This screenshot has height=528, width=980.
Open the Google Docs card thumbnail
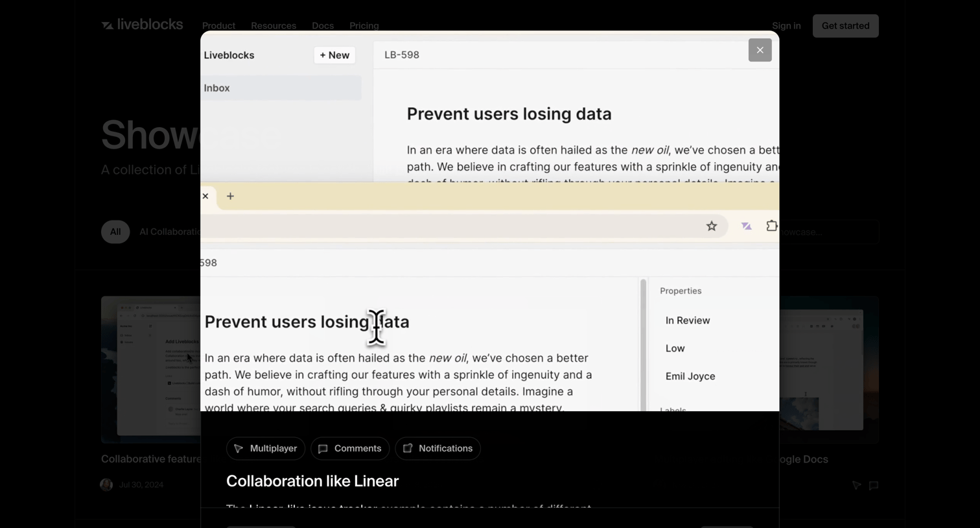(829, 370)
